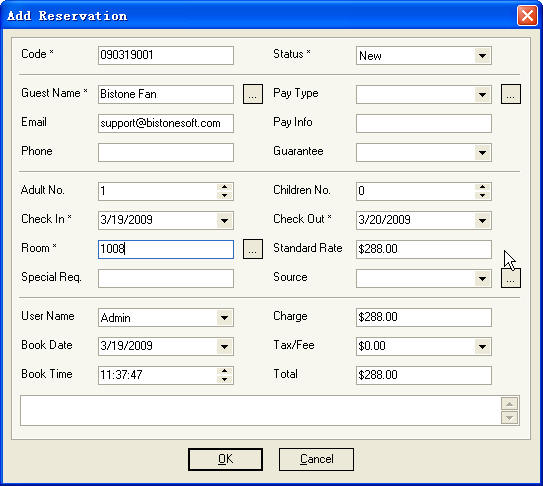Expand the Tax/Fee dropdown
The width and height of the screenshot is (543, 486).
[x=482, y=346]
